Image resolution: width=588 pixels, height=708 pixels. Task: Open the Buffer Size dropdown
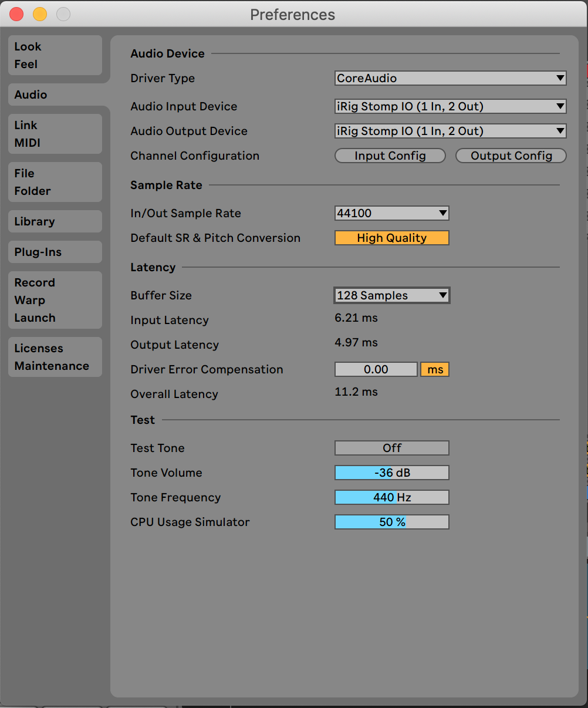[391, 295]
